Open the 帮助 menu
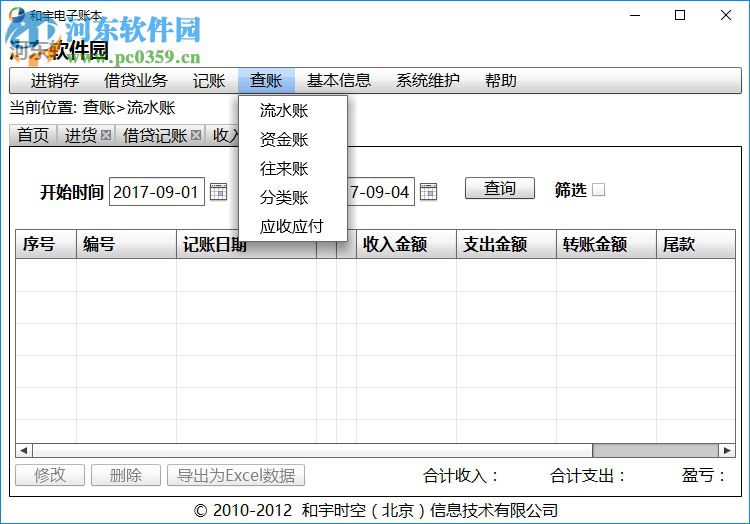Image resolution: width=750 pixels, height=524 pixels. pyautogui.click(x=501, y=80)
